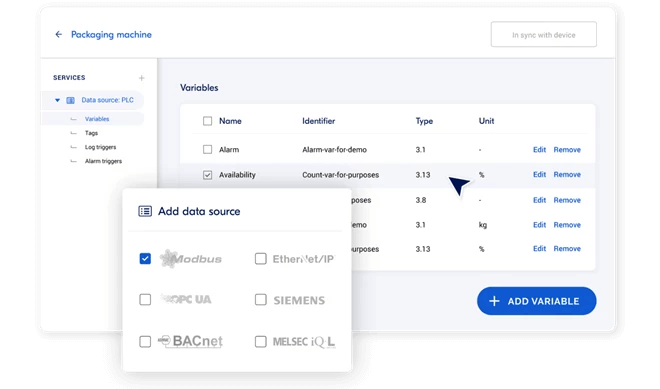
Task: Edit the variable with type 3.8
Action: 539,200
